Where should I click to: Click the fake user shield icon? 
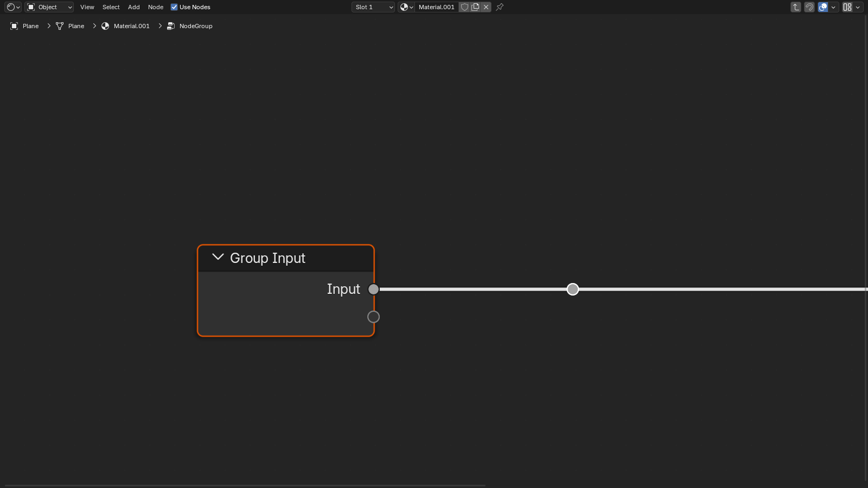pyautogui.click(x=464, y=7)
